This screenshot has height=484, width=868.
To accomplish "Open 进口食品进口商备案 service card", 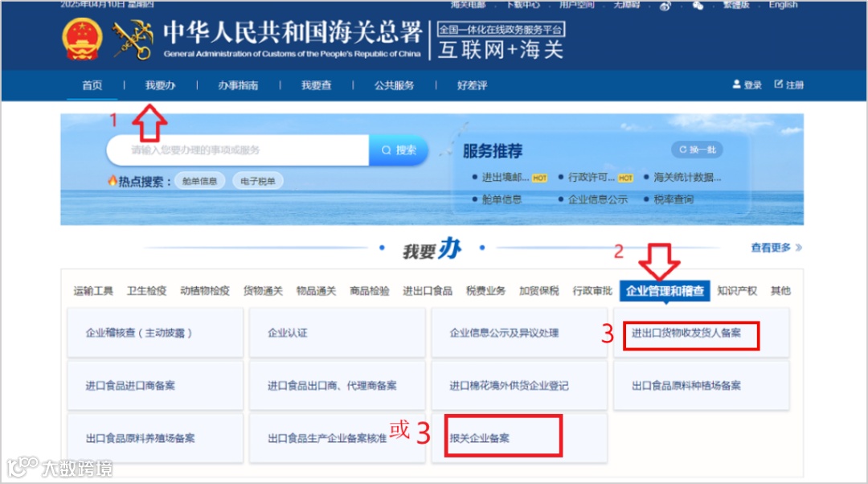I will pos(155,386).
